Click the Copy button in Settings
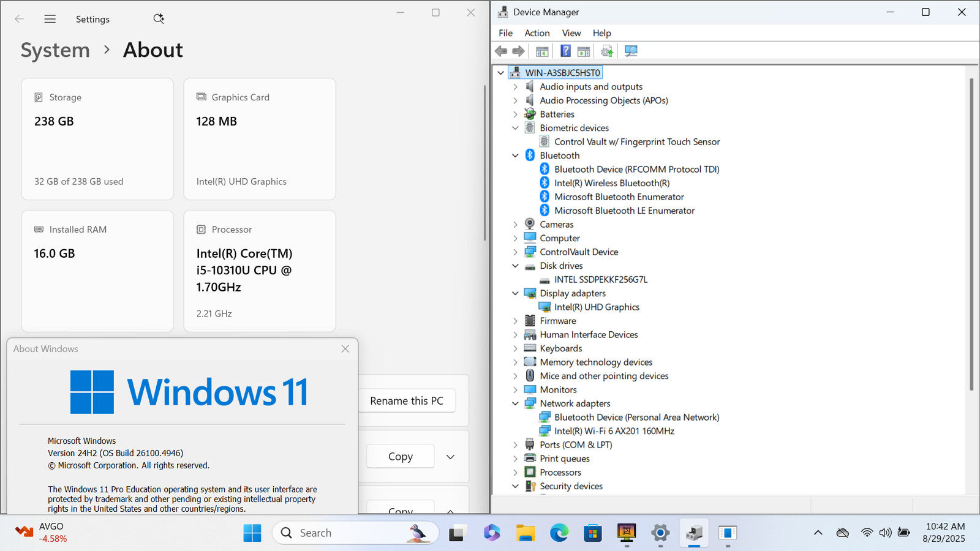 [x=400, y=457]
